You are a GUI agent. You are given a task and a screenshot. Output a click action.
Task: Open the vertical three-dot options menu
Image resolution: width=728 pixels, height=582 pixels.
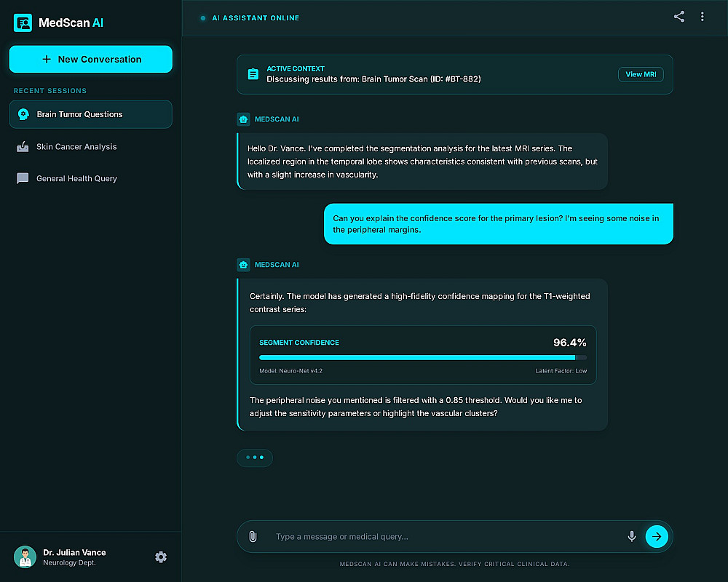702,17
